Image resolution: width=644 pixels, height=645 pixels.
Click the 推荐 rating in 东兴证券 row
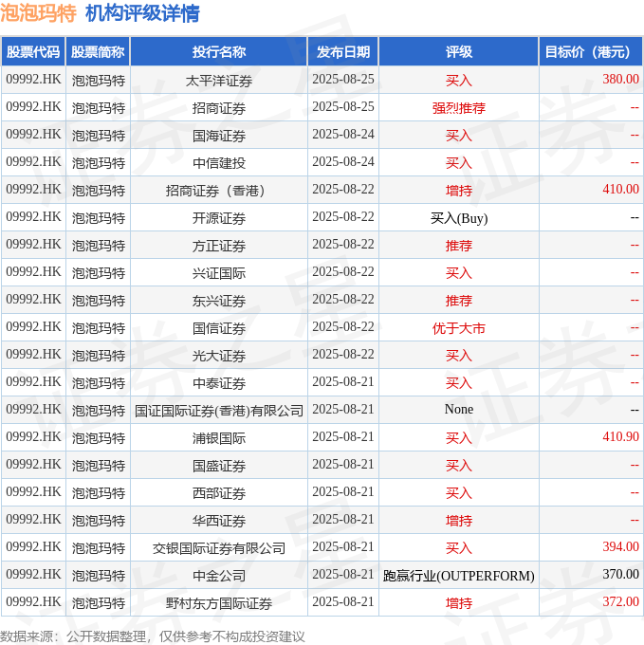click(x=458, y=301)
